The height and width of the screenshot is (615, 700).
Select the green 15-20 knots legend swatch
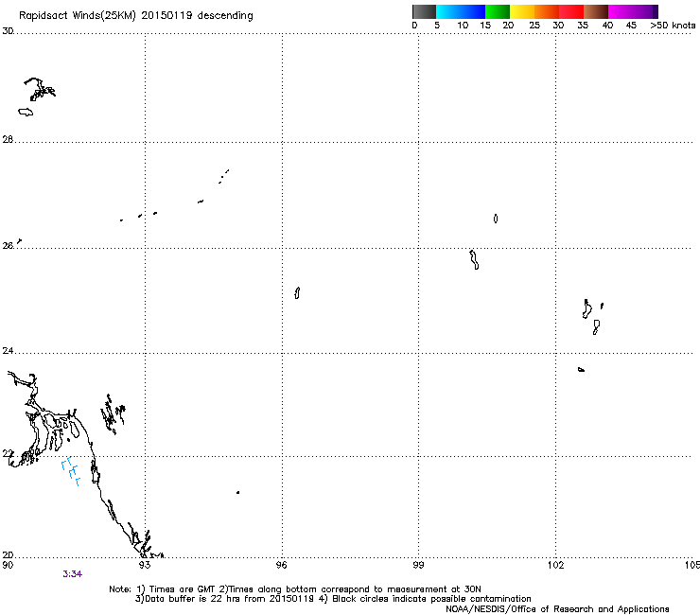[x=498, y=11]
